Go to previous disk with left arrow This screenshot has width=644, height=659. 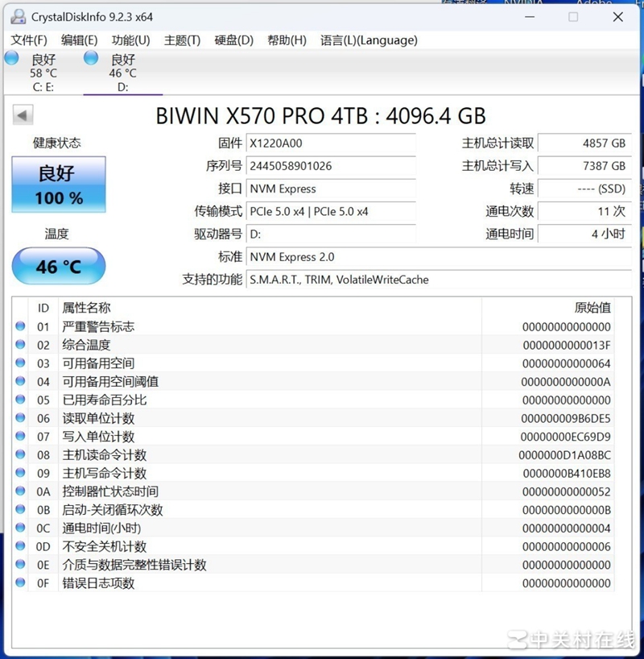tap(23, 114)
